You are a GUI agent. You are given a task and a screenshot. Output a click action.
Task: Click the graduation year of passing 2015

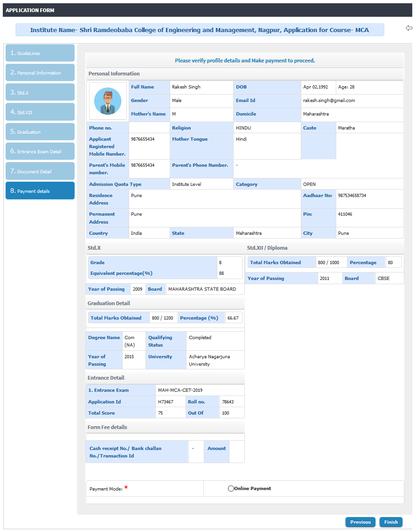[129, 356]
